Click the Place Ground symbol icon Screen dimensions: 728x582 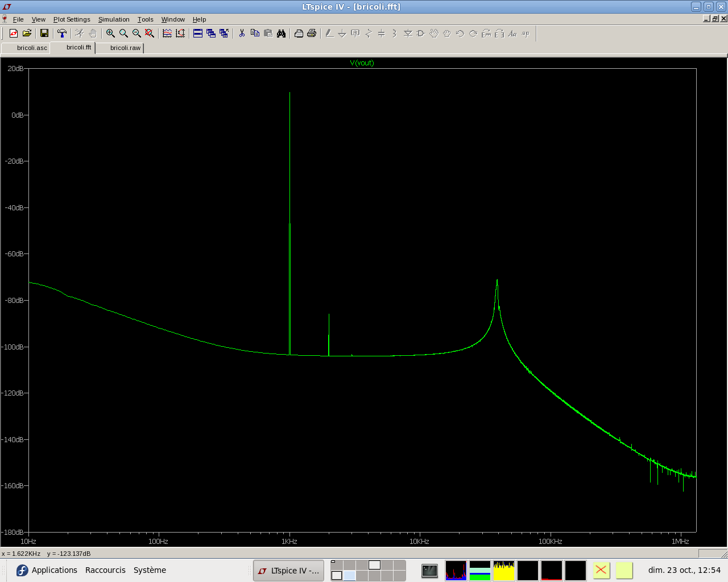(x=342, y=34)
